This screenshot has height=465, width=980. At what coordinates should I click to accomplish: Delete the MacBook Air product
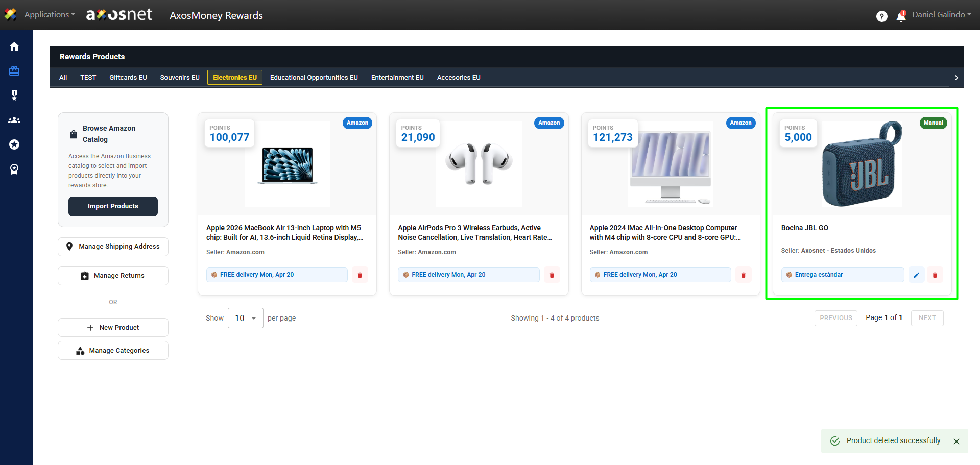360,275
